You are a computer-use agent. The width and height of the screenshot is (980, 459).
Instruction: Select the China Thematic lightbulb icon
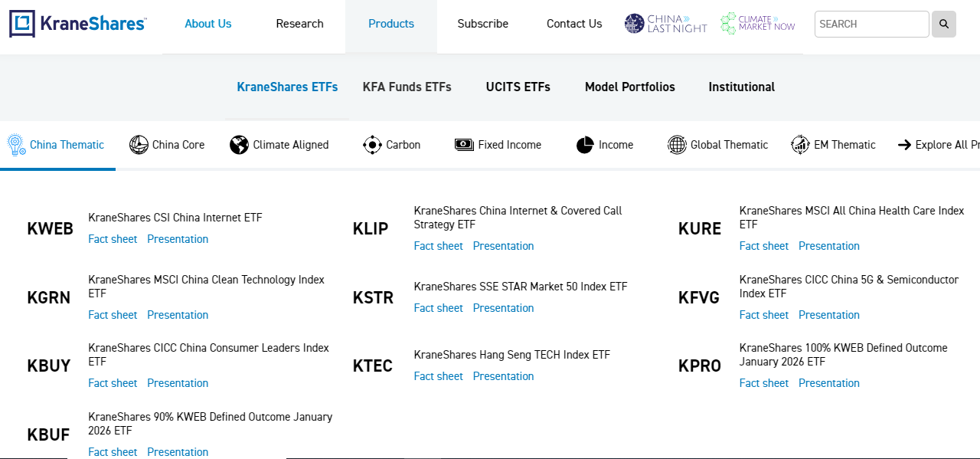(16, 144)
